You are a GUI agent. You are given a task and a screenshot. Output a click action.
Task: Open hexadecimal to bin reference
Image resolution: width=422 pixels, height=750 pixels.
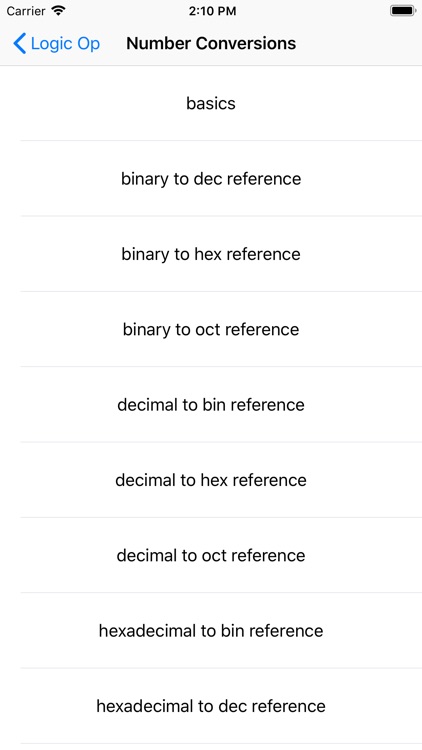(x=211, y=630)
